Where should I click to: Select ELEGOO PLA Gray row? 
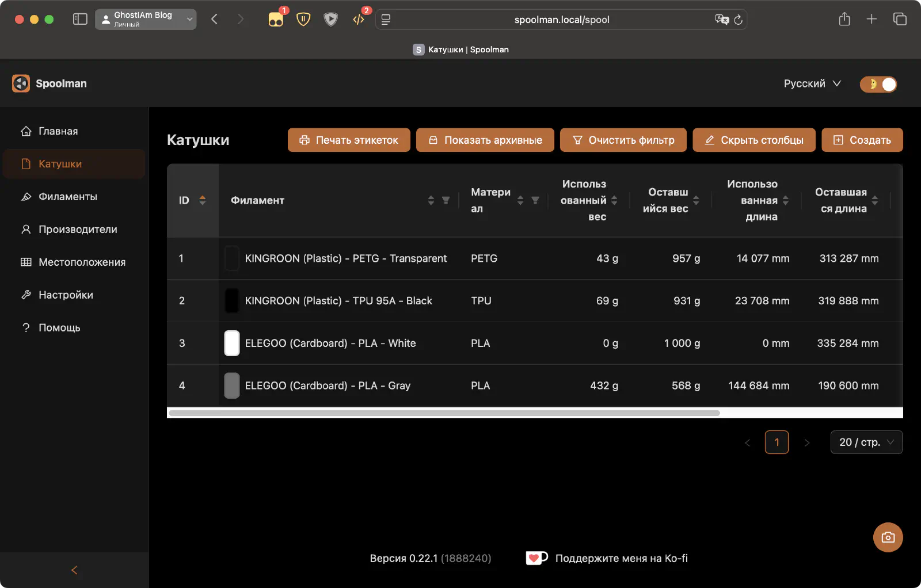tap(328, 385)
